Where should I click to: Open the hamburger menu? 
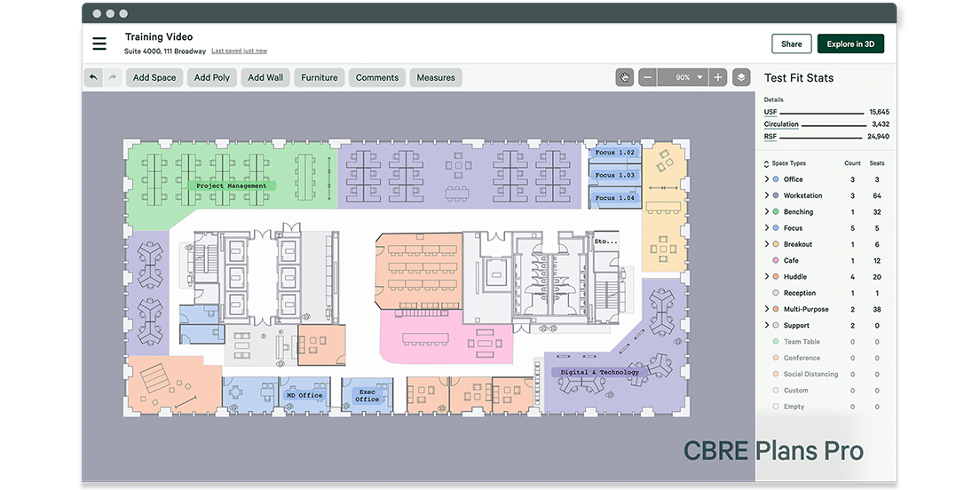[x=99, y=44]
